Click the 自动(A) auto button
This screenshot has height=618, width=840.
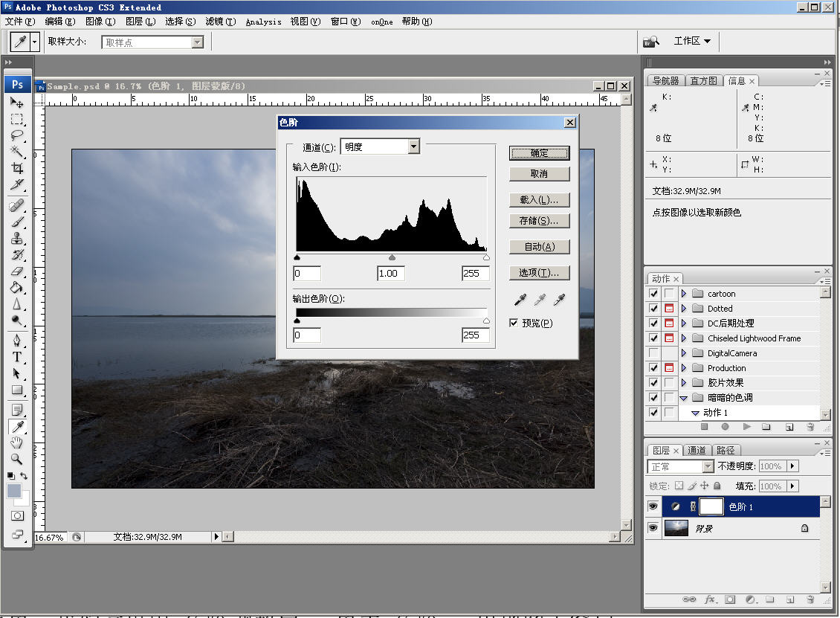(539, 247)
